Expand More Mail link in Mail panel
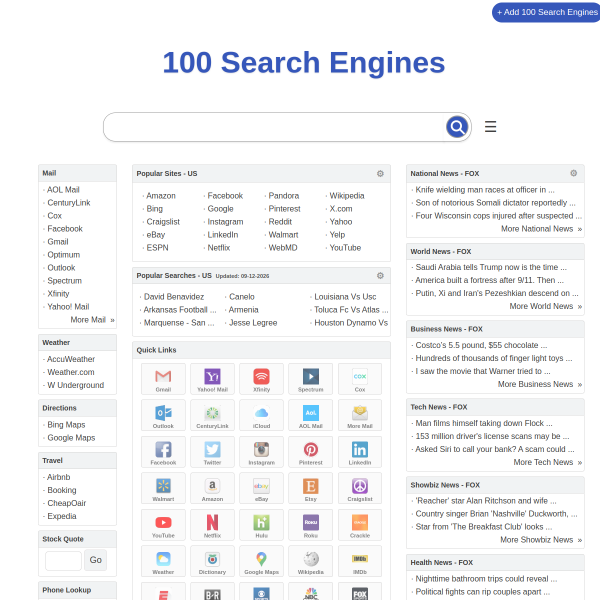The width and height of the screenshot is (600, 600). point(92,320)
